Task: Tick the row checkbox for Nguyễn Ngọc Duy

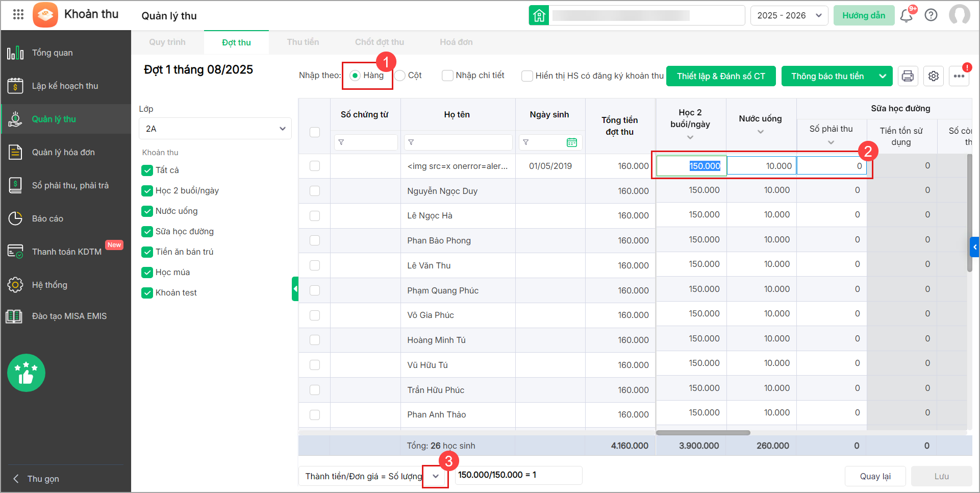Action: (x=315, y=191)
